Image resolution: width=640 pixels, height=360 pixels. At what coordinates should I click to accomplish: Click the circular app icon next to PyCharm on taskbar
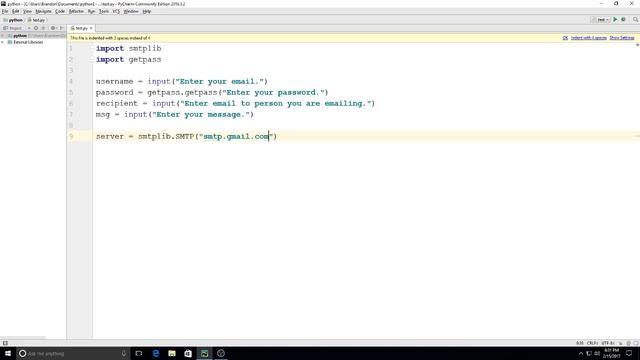click(221, 353)
